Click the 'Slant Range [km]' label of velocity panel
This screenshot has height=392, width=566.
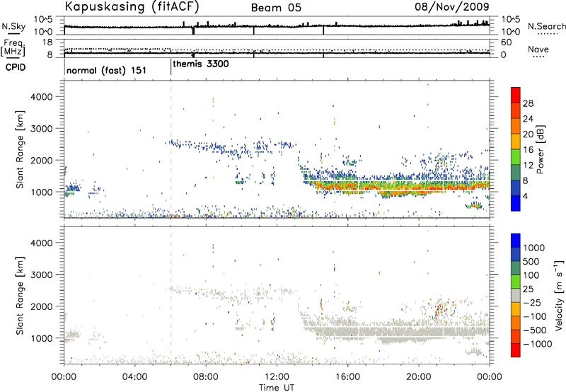pyautogui.click(x=20, y=296)
